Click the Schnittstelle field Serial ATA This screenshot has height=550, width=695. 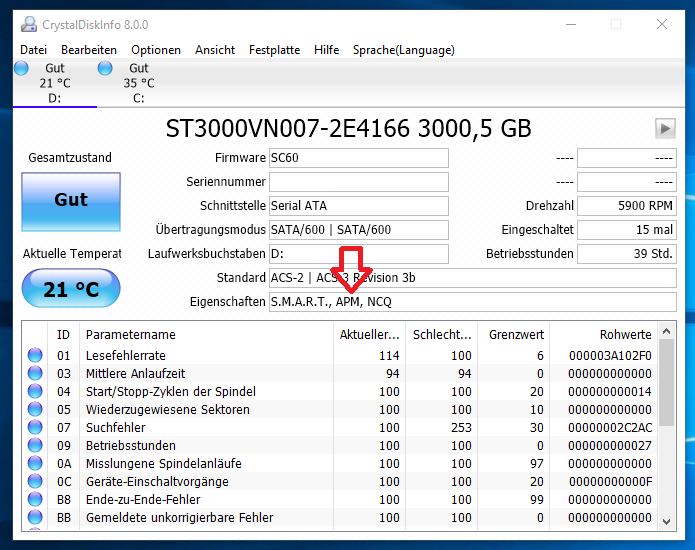359,206
